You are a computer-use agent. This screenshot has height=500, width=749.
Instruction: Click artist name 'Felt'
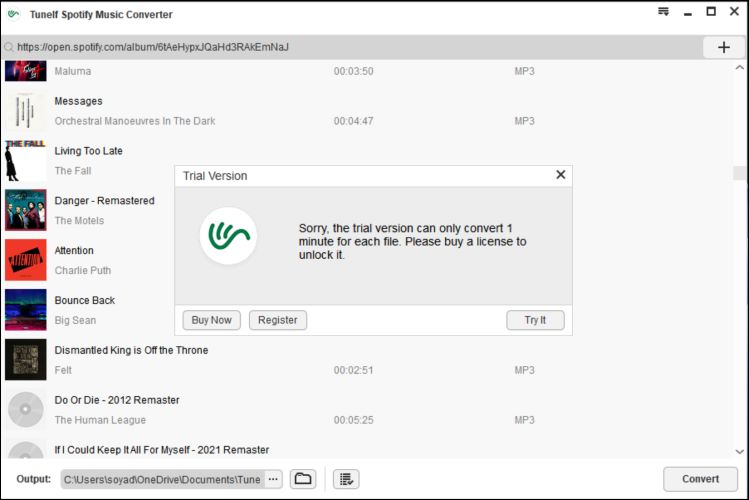(x=63, y=370)
